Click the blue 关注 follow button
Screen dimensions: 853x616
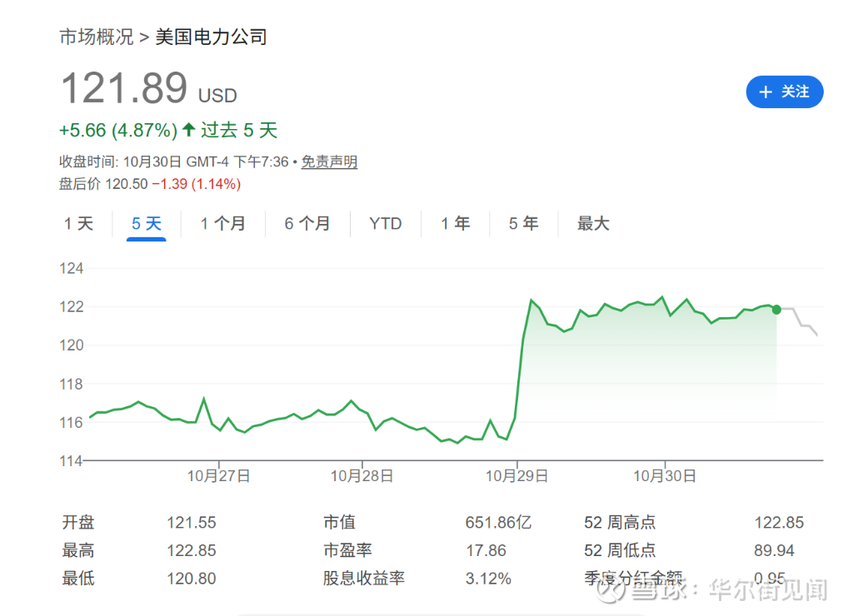point(785,92)
